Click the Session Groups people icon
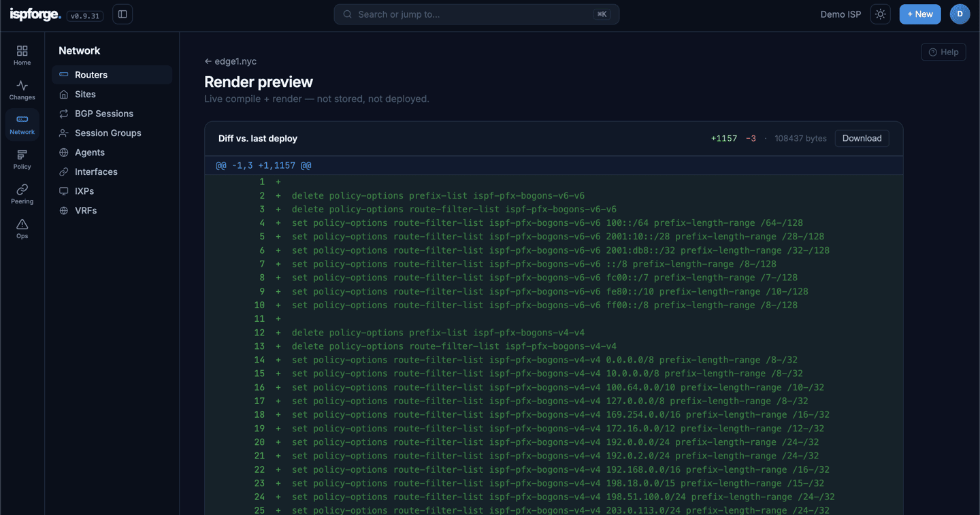Image resolution: width=980 pixels, height=515 pixels. [x=64, y=133]
